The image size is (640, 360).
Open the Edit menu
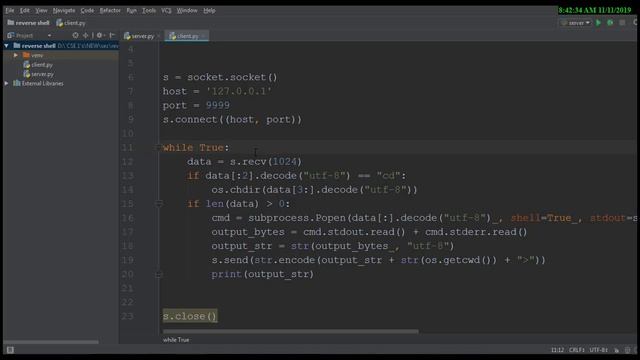tap(24, 11)
